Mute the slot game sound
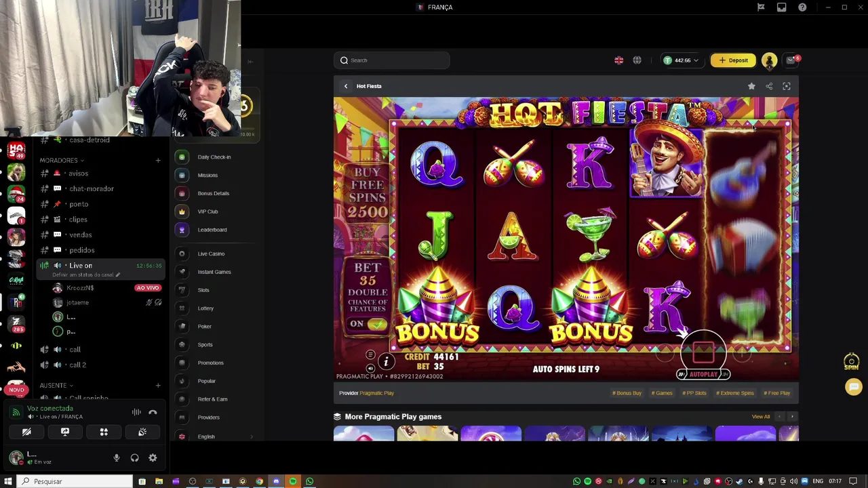Viewport: 868px width, 488px height. point(370,368)
